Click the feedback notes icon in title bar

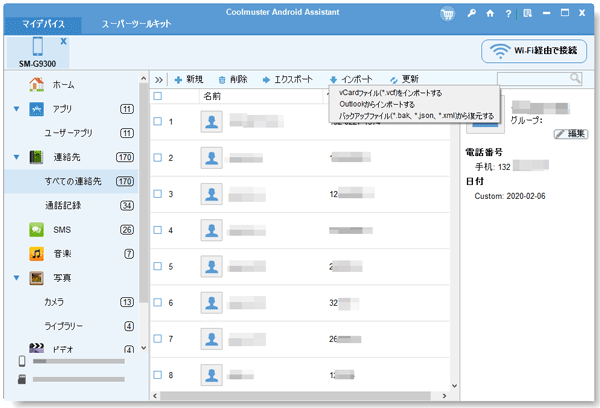point(528,13)
